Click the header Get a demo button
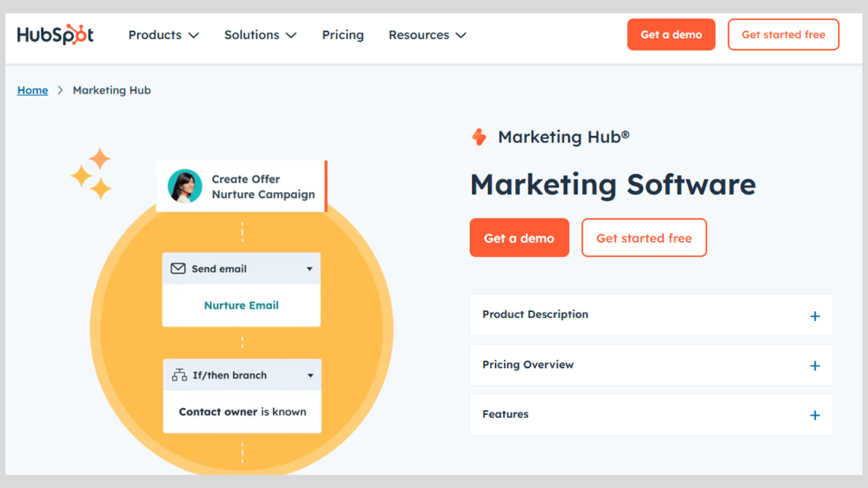 tap(671, 35)
